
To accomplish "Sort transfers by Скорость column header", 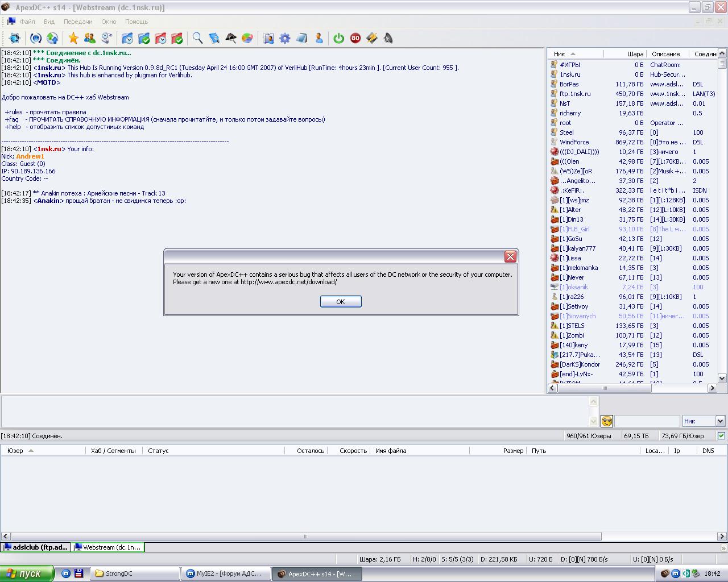I will 349,451.
